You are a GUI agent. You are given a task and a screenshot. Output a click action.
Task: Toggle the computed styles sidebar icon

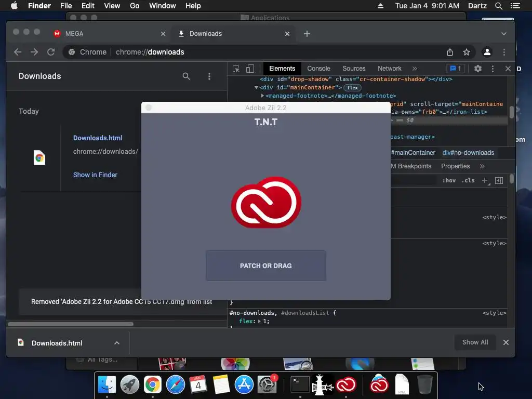click(x=499, y=180)
